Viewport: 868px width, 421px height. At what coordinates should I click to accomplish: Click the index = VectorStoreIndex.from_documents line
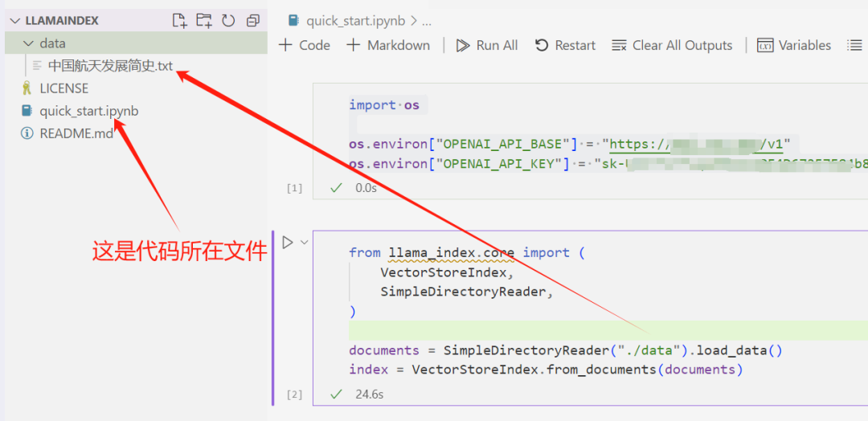[546, 370]
